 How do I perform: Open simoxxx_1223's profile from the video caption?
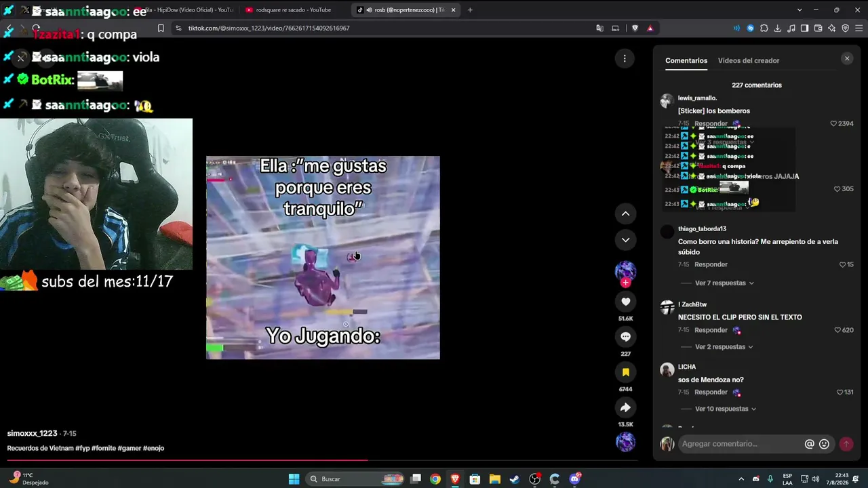[x=32, y=433]
